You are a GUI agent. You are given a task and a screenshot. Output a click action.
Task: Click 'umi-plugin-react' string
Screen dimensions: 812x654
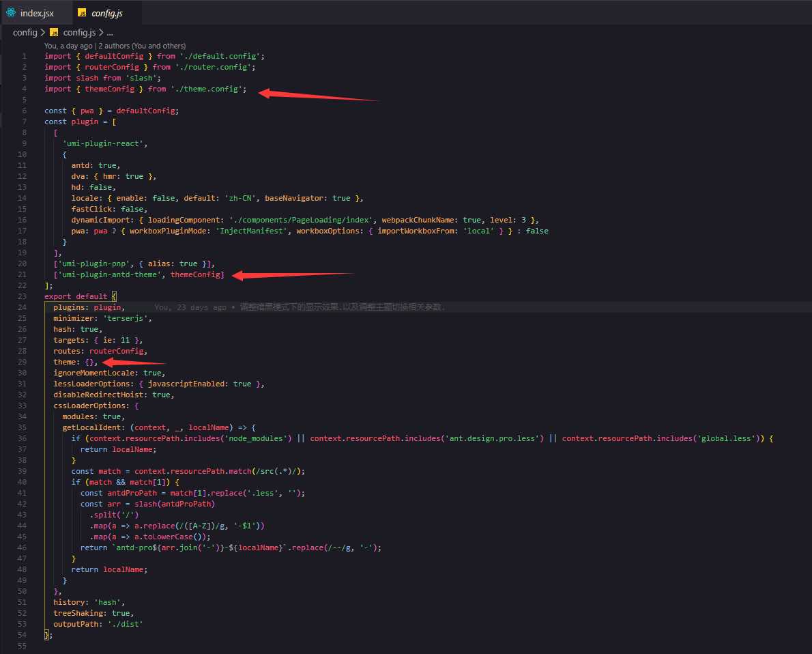click(102, 143)
